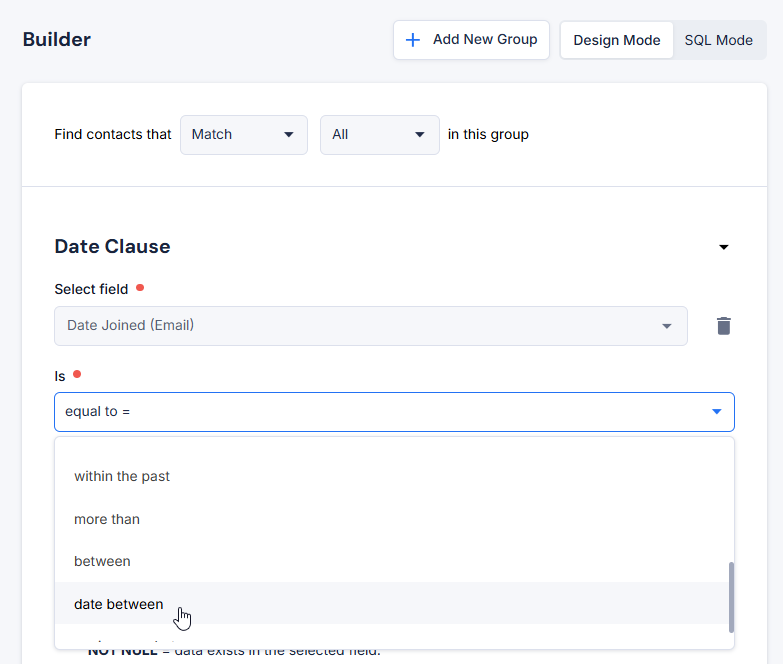Open the Match condition dropdown

coord(243,135)
